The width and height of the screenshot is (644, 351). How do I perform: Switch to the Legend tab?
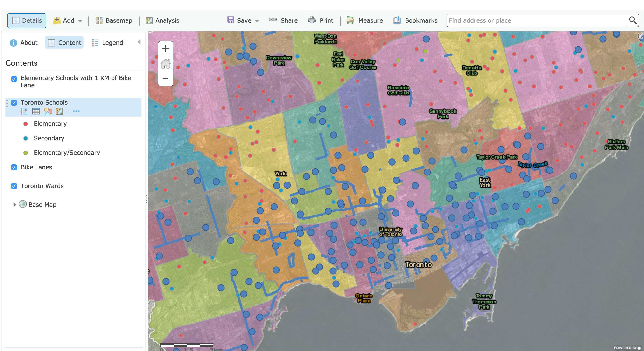click(107, 43)
